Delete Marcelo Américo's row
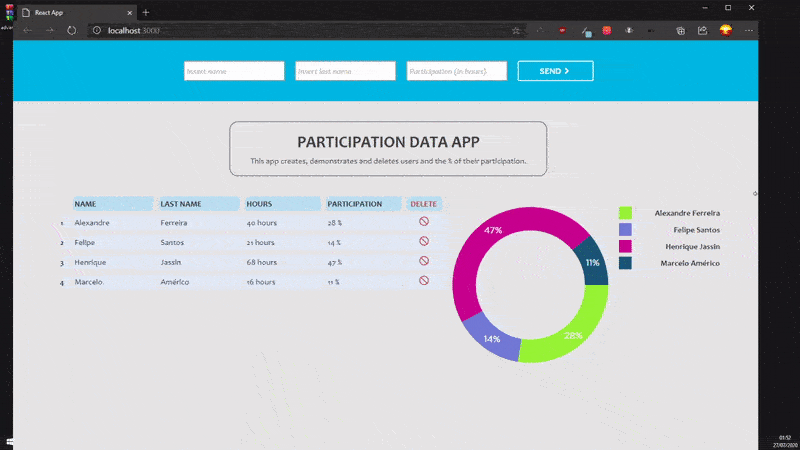The height and width of the screenshot is (450, 800). click(x=424, y=281)
